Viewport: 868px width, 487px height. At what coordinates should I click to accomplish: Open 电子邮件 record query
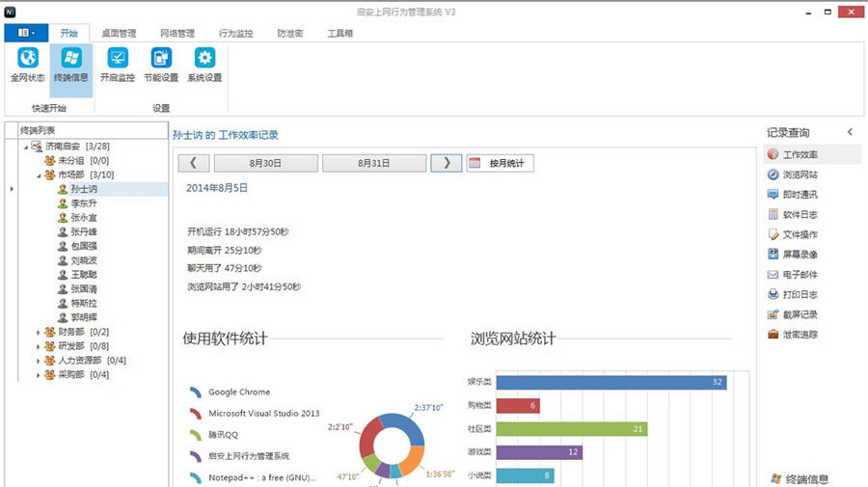tap(794, 274)
